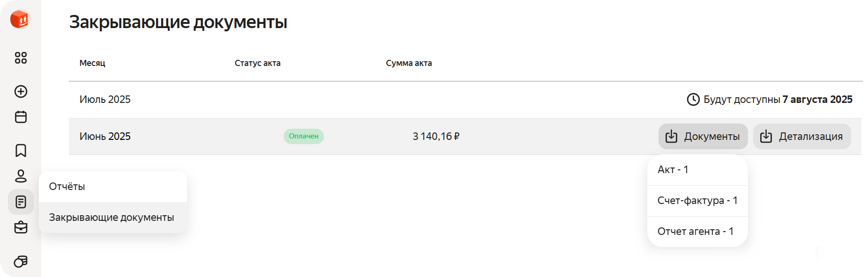Open Отчет агента - 1 entry
Image resolution: width=868 pixels, height=277 pixels.
coord(696,231)
